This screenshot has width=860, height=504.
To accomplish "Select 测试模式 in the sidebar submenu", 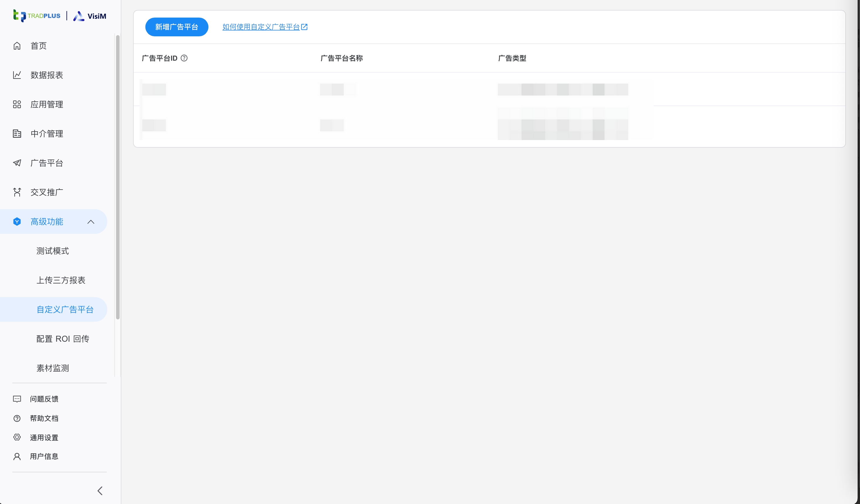I will tap(52, 251).
